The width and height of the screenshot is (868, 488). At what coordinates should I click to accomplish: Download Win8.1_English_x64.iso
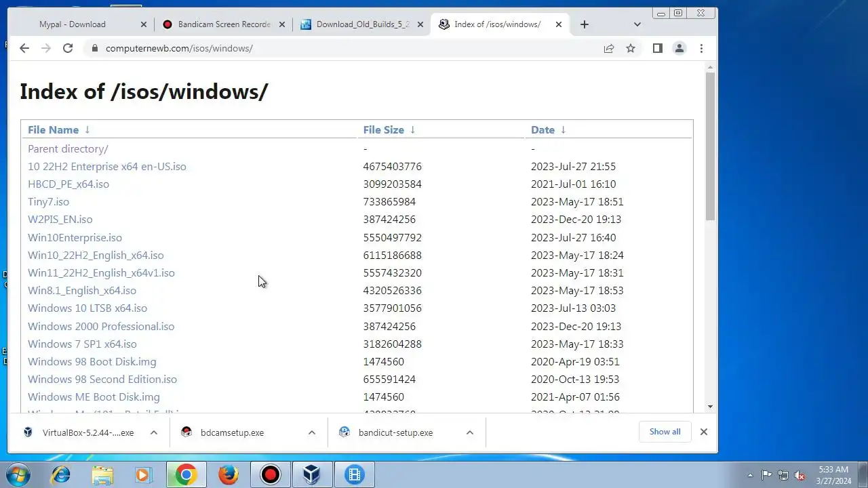(82, 290)
